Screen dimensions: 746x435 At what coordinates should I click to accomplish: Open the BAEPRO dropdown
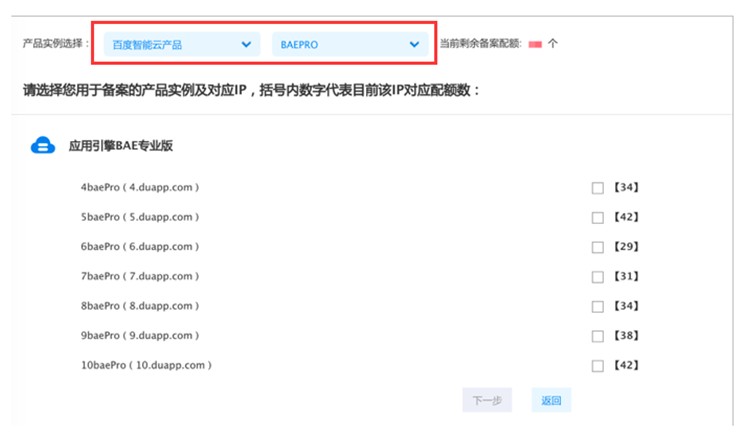(350, 44)
